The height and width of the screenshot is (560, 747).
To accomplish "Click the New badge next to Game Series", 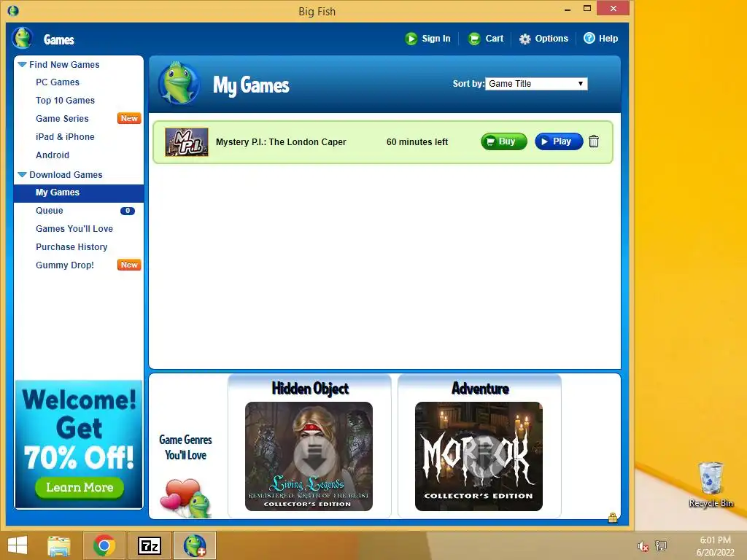I will pos(129,118).
